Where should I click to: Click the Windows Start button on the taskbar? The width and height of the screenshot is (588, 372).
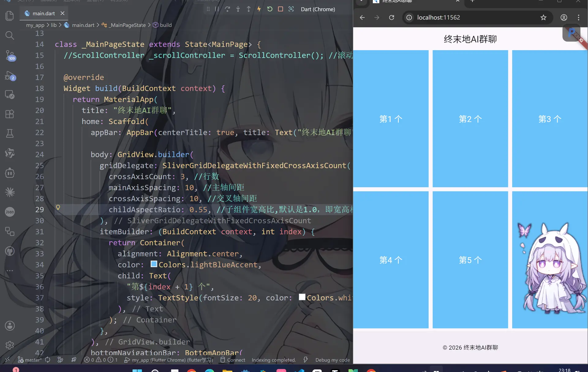[x=137, y=370]
